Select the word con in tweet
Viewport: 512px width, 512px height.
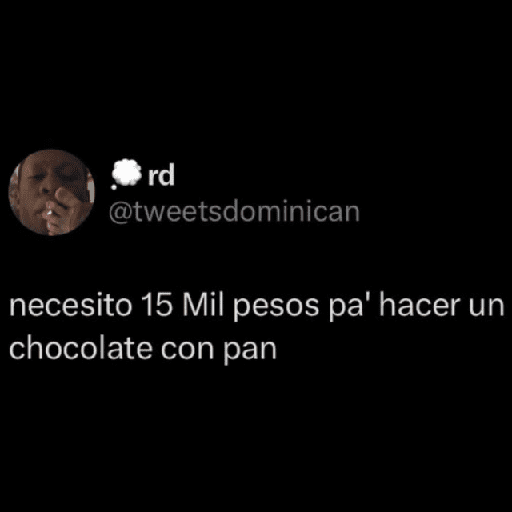pos(187,350)
